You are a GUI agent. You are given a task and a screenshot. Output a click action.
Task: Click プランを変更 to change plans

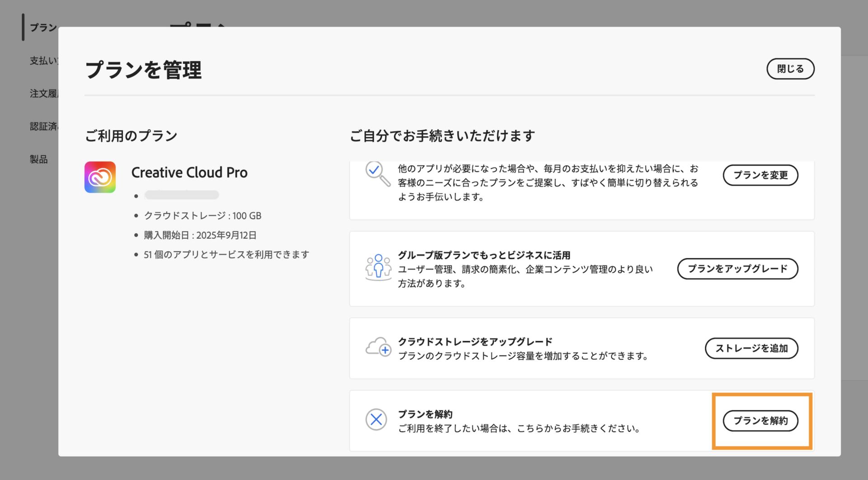point(760,175)
